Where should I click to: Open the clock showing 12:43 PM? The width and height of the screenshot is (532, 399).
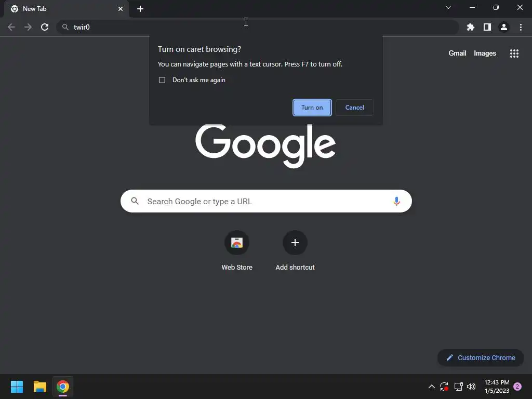tap(497, 387)
